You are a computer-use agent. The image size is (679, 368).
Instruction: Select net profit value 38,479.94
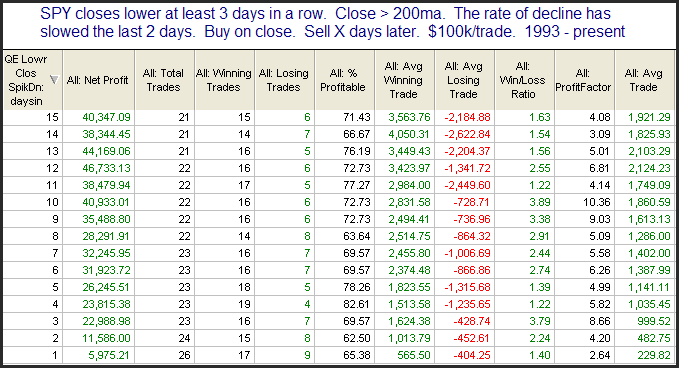coord(107,185)
